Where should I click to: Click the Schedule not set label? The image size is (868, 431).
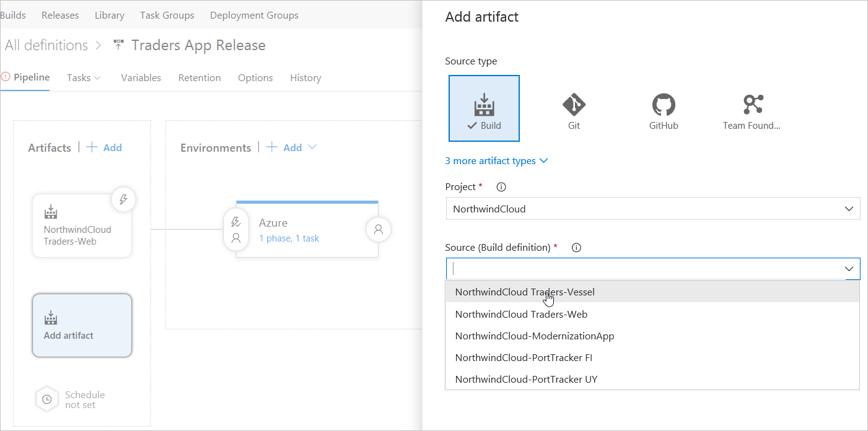click(85, 399)
